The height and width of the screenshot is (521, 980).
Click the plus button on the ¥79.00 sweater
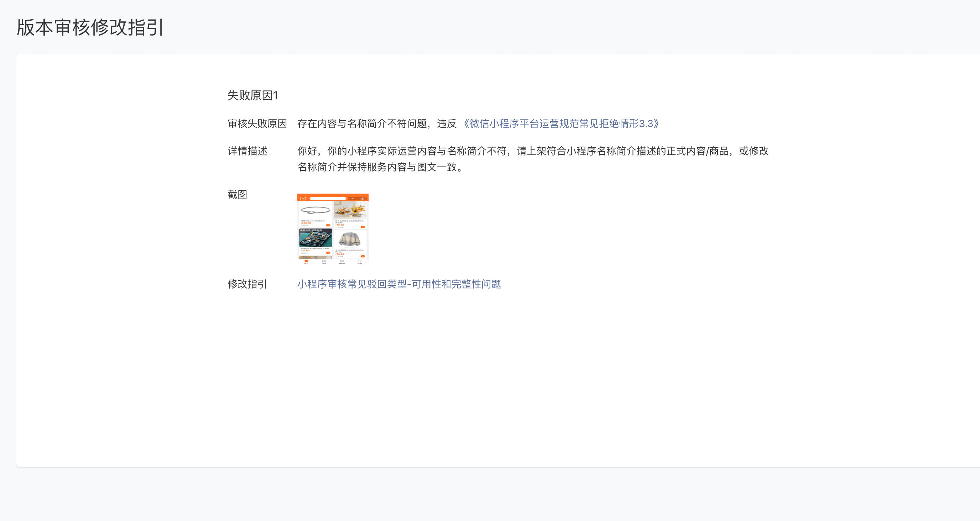[x=363, y=256]
